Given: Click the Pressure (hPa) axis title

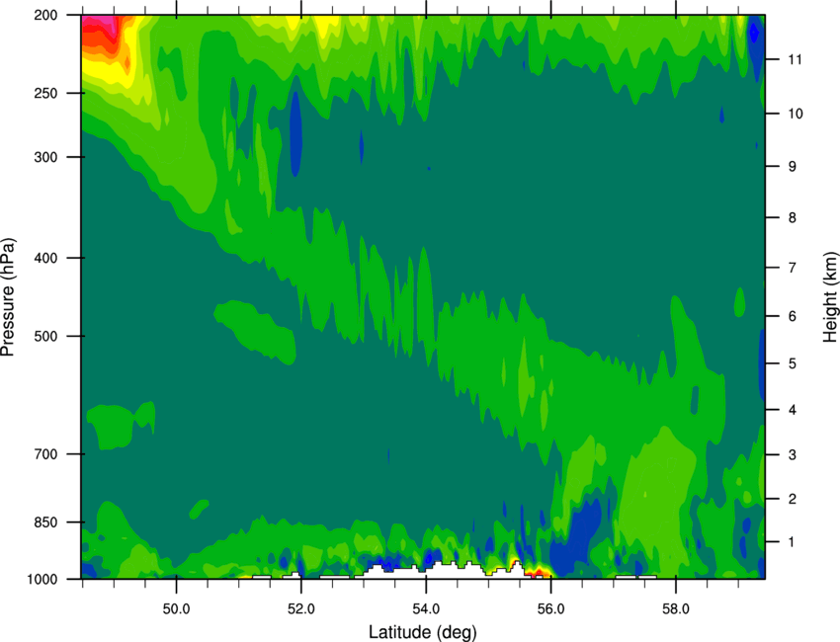Looking at the screenshot, I should [8, 297].
